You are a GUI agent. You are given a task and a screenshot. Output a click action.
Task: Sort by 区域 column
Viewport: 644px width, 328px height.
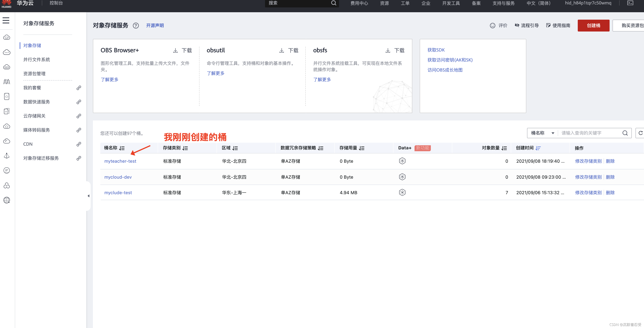(235, 148)
